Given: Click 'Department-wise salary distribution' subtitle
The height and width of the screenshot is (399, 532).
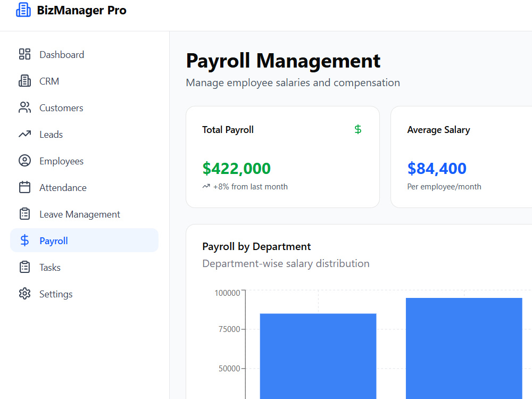Looking at the screenshot, I should pos(286,264).
